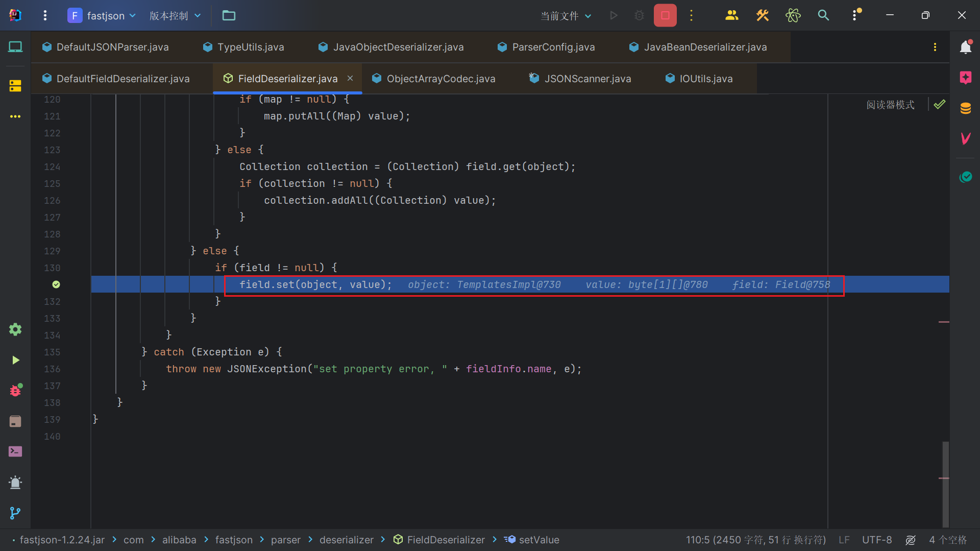This screenshot has width=980, height=551.
Task: Click the open folder icon in title bar
Action: pyautogui.click(x=229, y=15)
